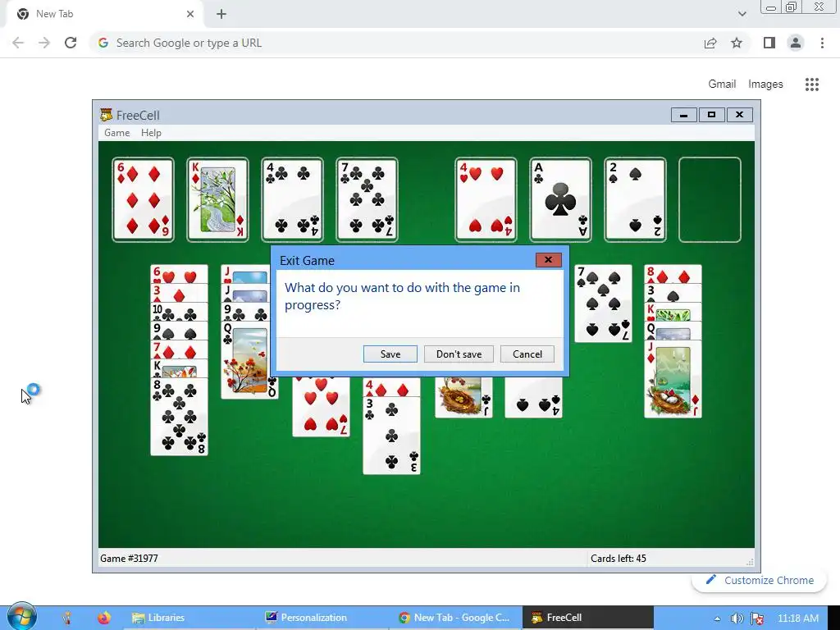This screenshot has width=840, height=630.
Task: Select the 4 of clubs in free cell
Action: click(x=292, y=200)
